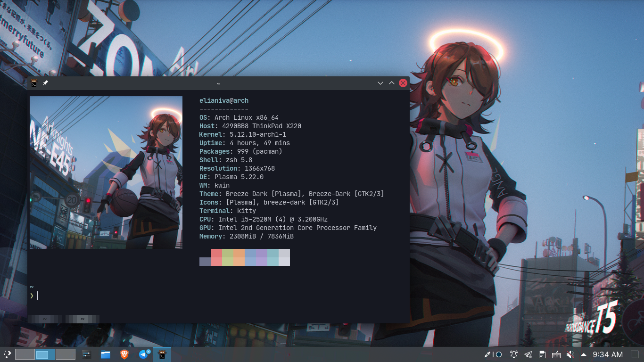The width and height of the screenshot is (644, 362).
Task: Click the 'DE: Plasma 5.22.0' line
Action: pyautogui.click(x=231, y=177)
